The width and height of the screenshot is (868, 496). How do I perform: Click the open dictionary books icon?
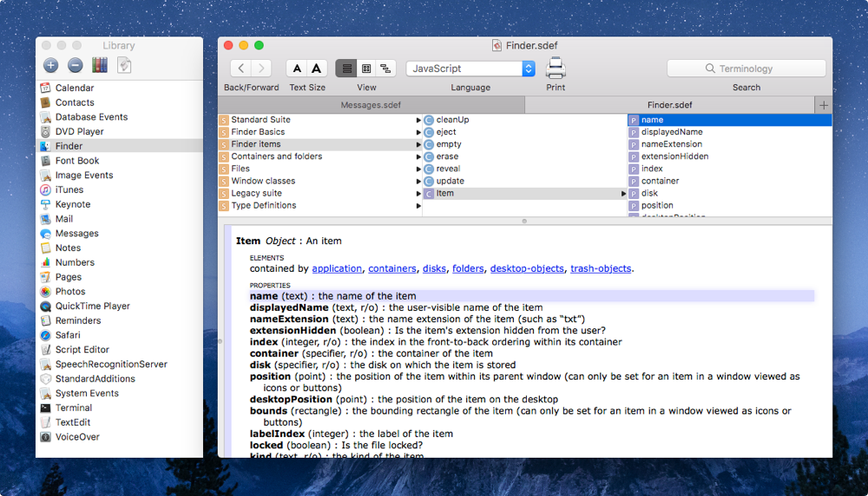pyautogui.click(x=99, y=65)
